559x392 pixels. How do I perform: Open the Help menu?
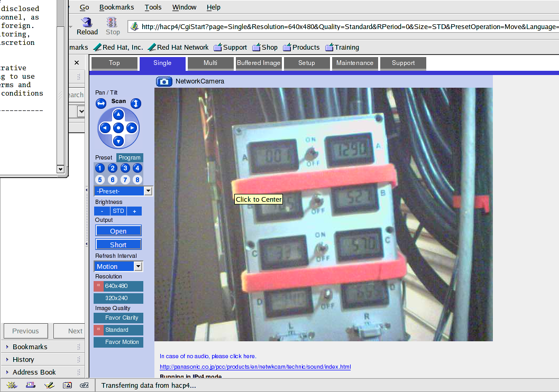[214, 7]
